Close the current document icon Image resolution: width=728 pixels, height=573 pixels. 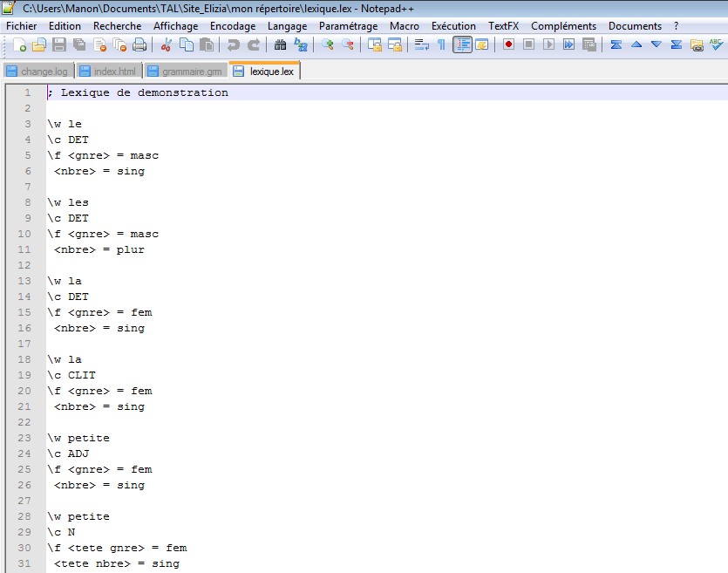[99, 44]
